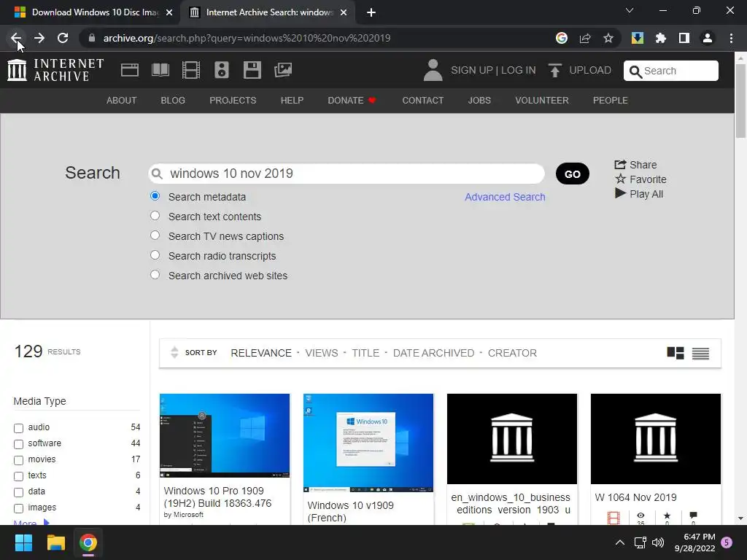The height and width of the screenshot is (560, 747).
Task: Select Search radio transcripts option
Action: point(155,254)
